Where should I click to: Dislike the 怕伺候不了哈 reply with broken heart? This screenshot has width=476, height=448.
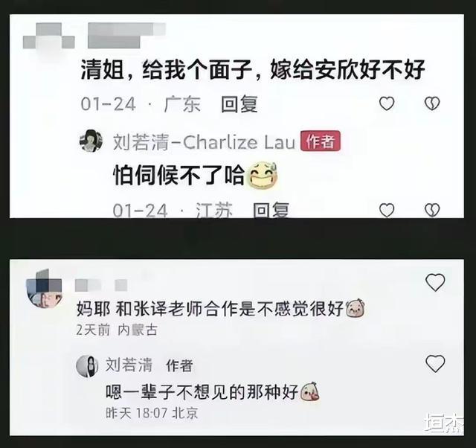tap(432, 210)
